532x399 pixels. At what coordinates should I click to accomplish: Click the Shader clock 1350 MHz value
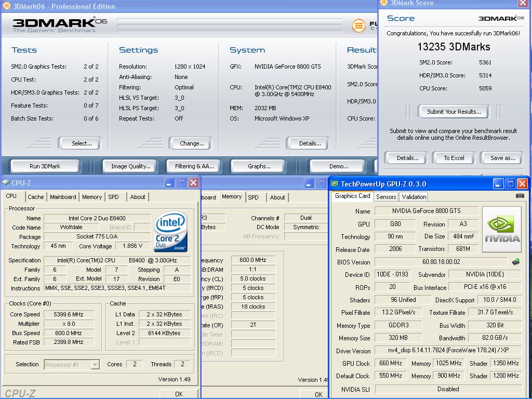(x=506, y=363)
